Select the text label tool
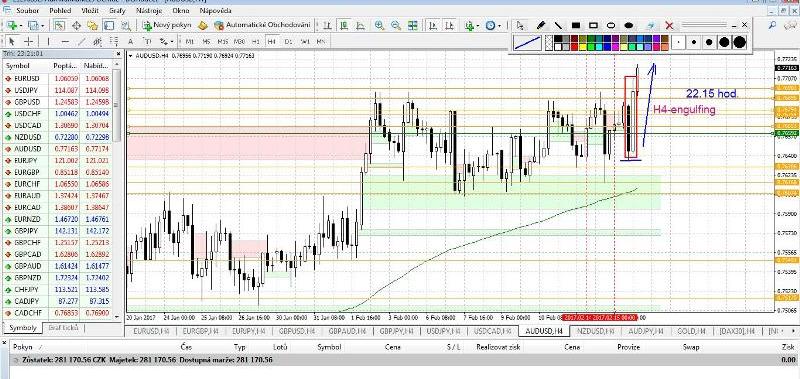 coord(147,41)
